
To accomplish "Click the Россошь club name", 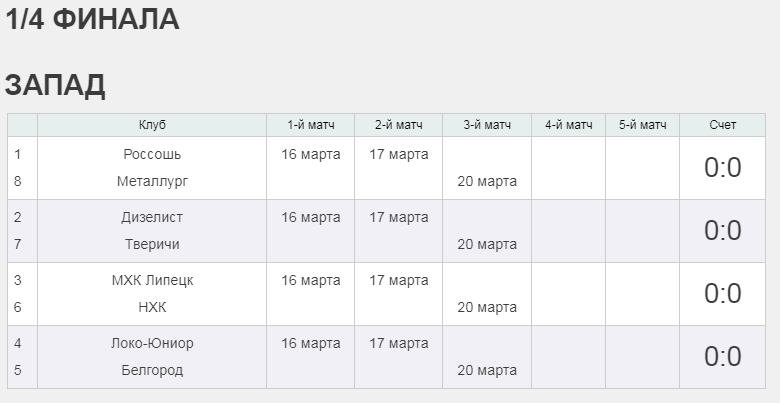I will tap(152, 154).
